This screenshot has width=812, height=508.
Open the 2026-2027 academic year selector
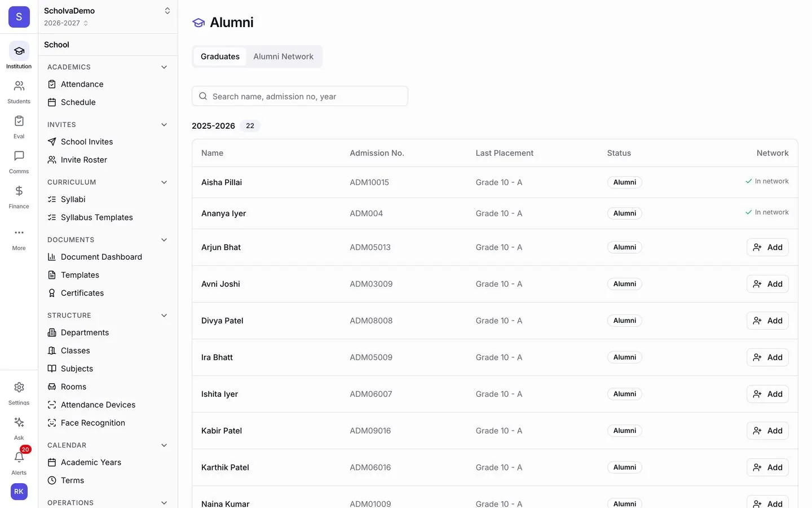pos(66,23)
